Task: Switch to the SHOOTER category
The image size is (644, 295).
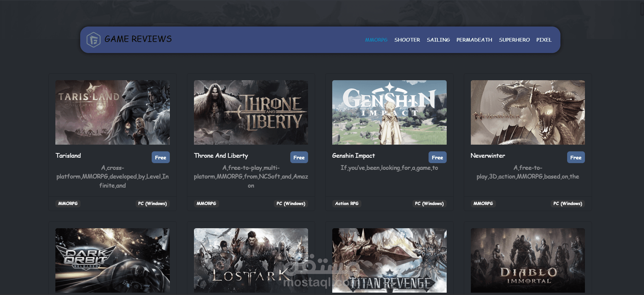Action: click(407, 40)
